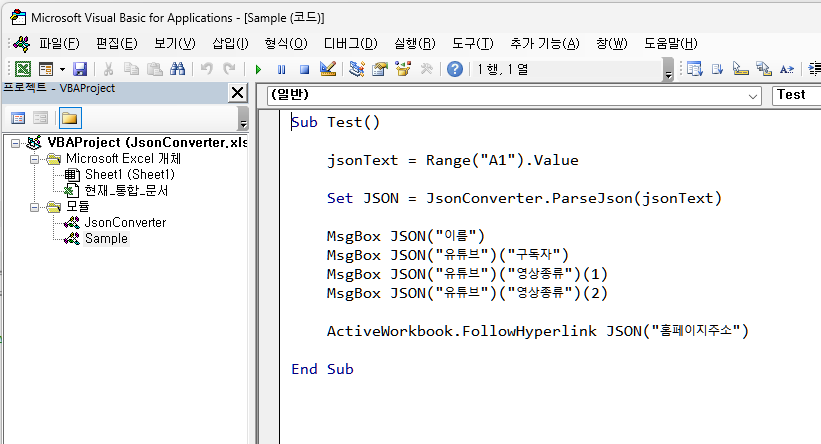Viewport: 821px width, 444px height.
Task: Click the Parameter Info edit icon
Action: coord(764,69)
